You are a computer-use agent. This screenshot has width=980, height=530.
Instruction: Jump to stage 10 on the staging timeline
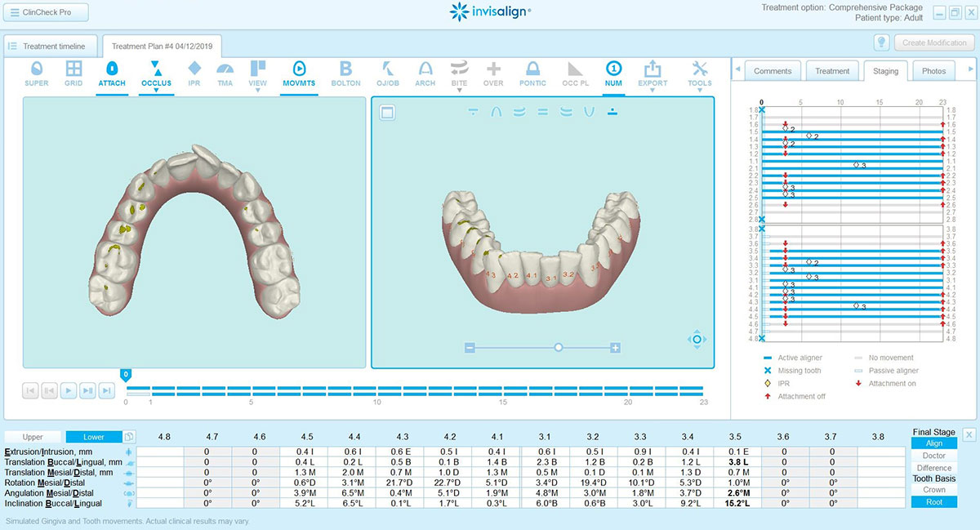tap(376, 390)
